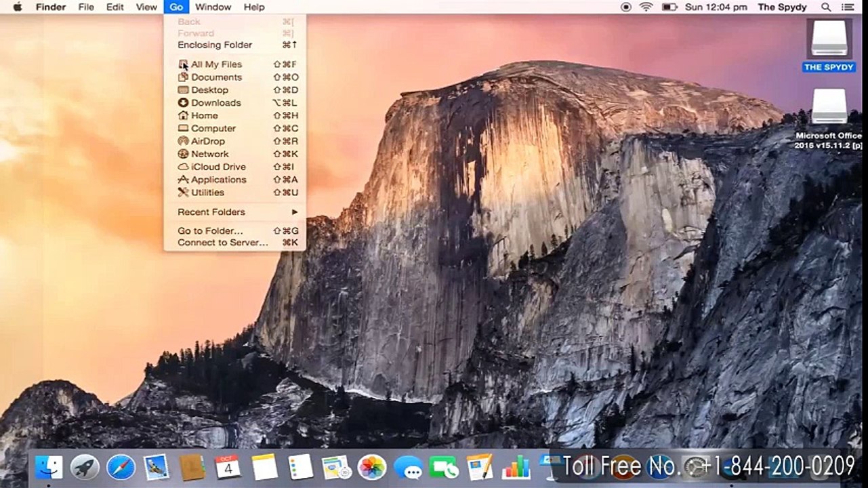Go to Downloads folder
The height and width of the screenshot is (488, 868).
(234, 103)
